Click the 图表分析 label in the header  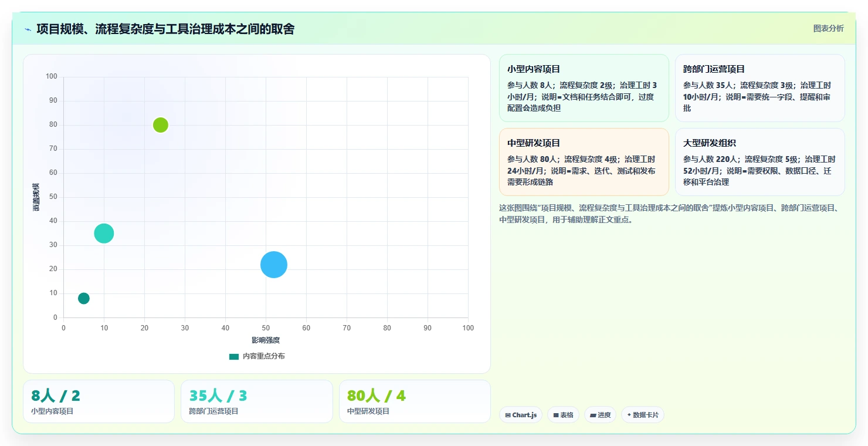[x=828, y=28]
